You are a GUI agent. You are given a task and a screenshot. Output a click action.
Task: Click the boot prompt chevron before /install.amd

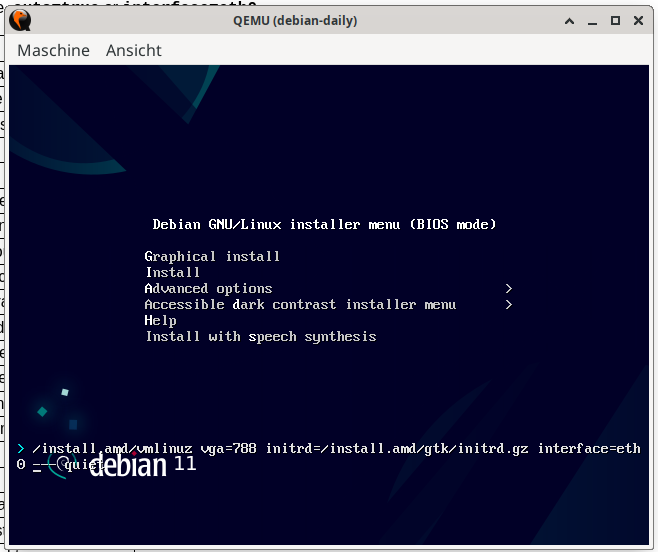tap(21, 448)
